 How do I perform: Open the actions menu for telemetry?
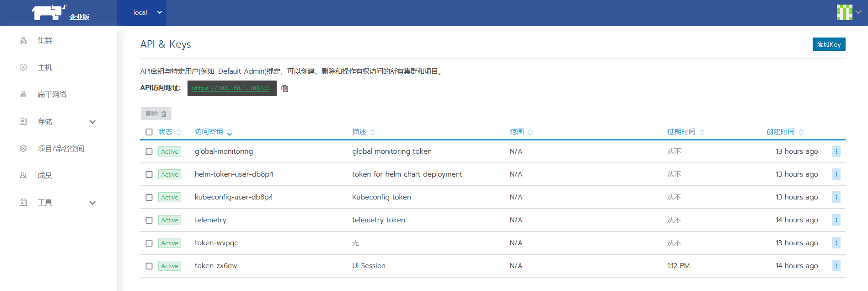pos(836,220)
